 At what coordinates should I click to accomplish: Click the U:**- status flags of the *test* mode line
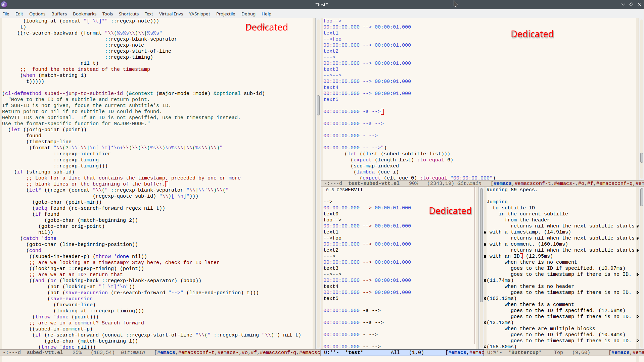331,352
